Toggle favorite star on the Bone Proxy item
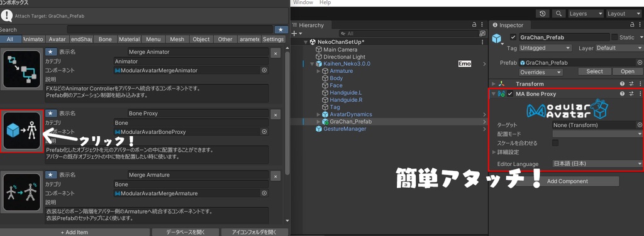644x236 pixels. coord(51,113)
